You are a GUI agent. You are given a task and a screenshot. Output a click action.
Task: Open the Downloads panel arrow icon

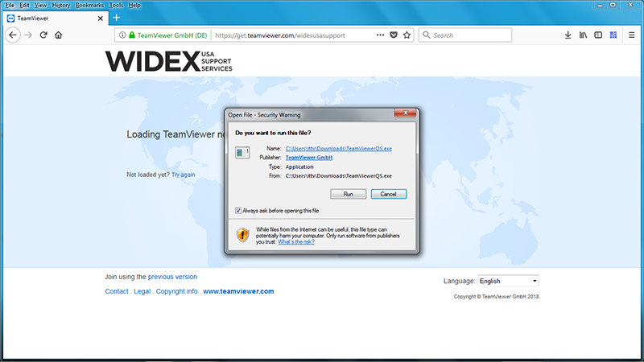point(568,35)
